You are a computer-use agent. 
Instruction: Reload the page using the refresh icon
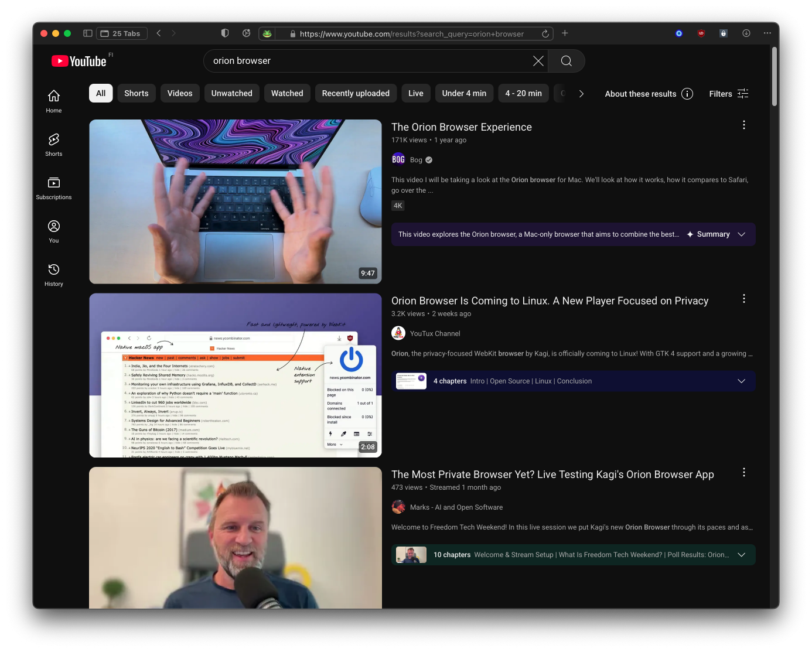click(x=545, y=34)
